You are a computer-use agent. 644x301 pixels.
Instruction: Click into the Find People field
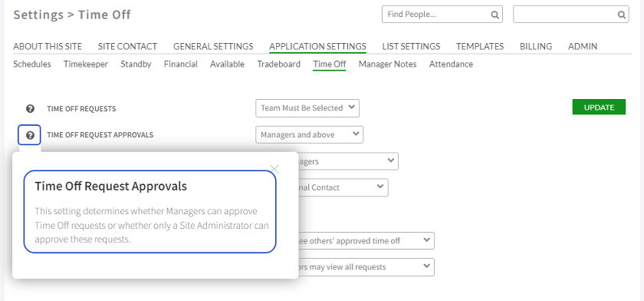coord(436,15)
